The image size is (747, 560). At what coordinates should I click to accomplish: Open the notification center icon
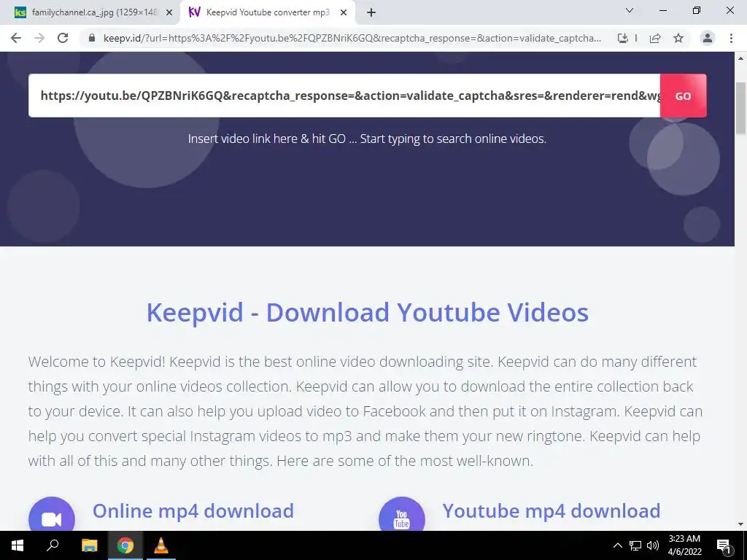[x=724, y=545]
